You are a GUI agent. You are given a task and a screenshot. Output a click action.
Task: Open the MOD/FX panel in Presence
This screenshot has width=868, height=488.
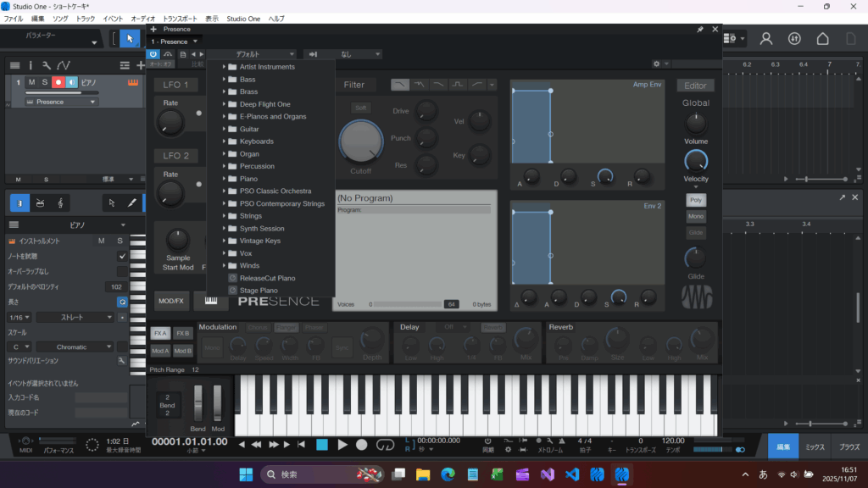[172, 301]
